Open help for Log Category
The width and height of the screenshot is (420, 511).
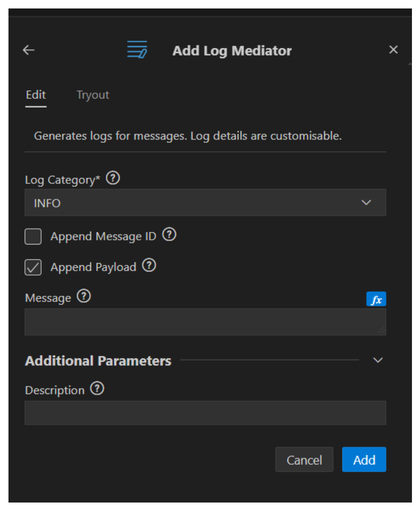pos(113,178)
